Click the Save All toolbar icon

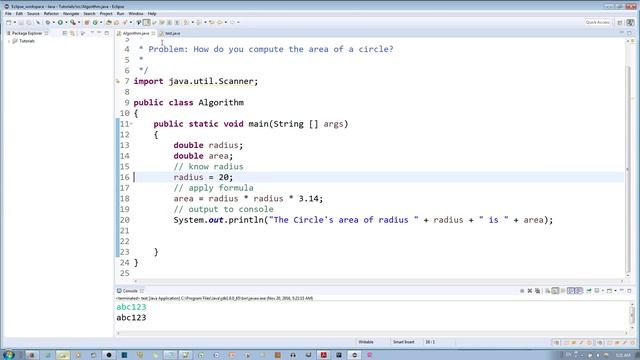pyautogui.click(x=29, y=22)
